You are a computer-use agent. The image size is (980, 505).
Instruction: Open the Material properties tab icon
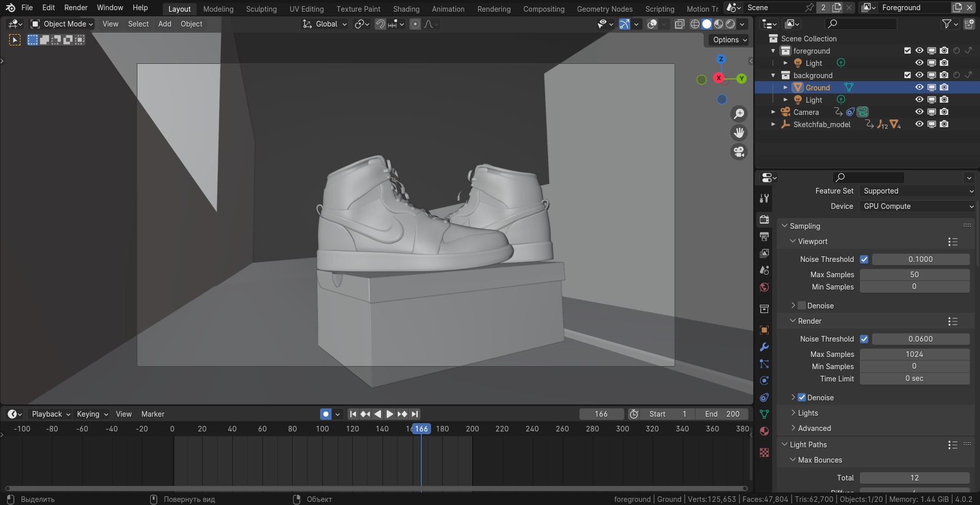[x=764, y=431]
